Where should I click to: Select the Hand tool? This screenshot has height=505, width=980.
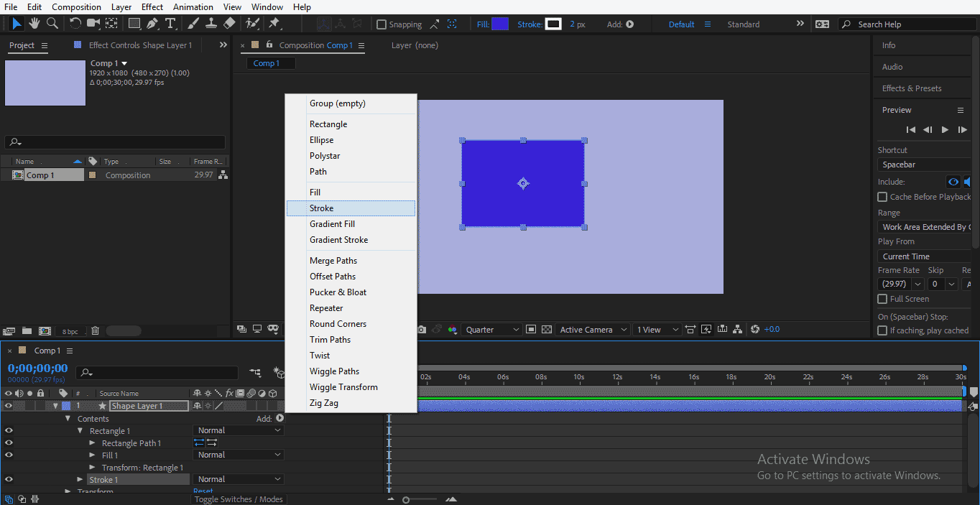click(33, 24)
